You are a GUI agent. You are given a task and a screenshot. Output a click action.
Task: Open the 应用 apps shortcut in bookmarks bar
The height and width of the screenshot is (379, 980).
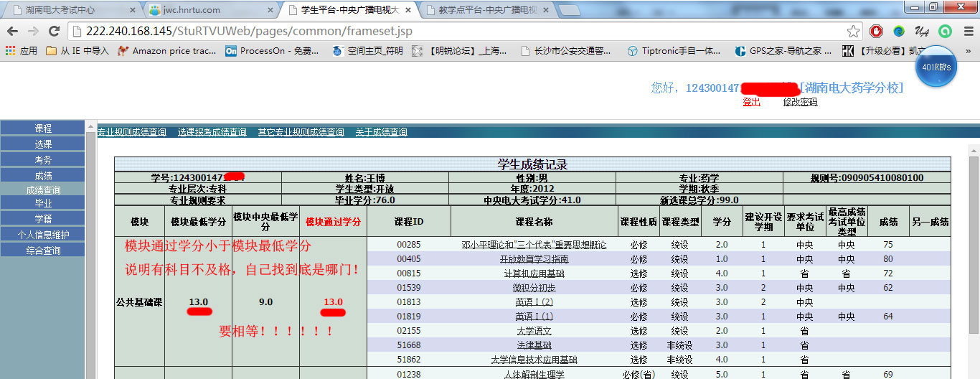coord(22,51)
